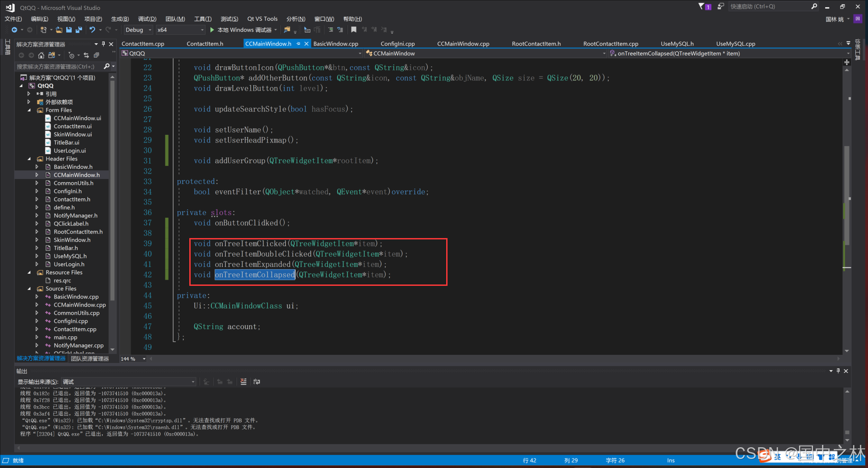Collapse the Form Files folder

(29, 110)
